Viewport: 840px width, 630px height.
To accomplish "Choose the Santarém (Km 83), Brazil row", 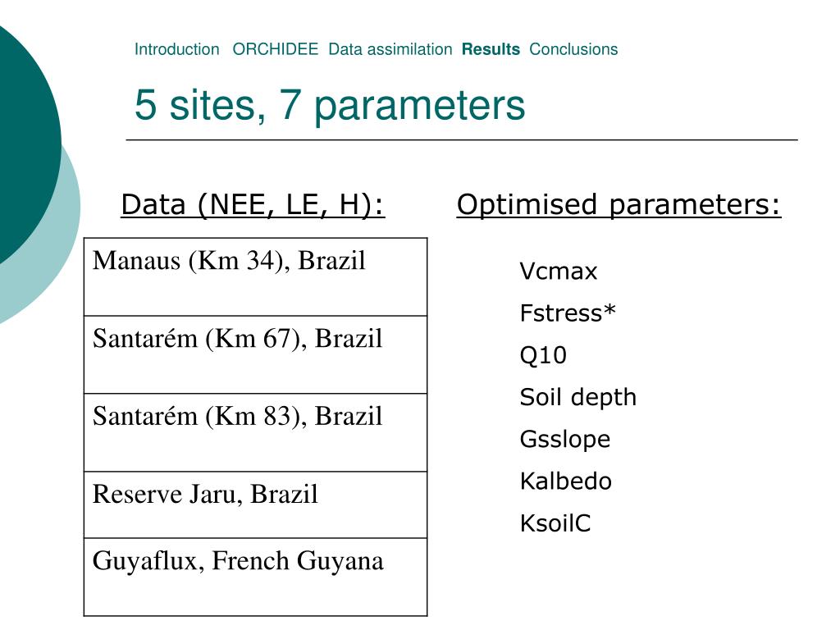I will pyautogui.click(x=256, y=433).
